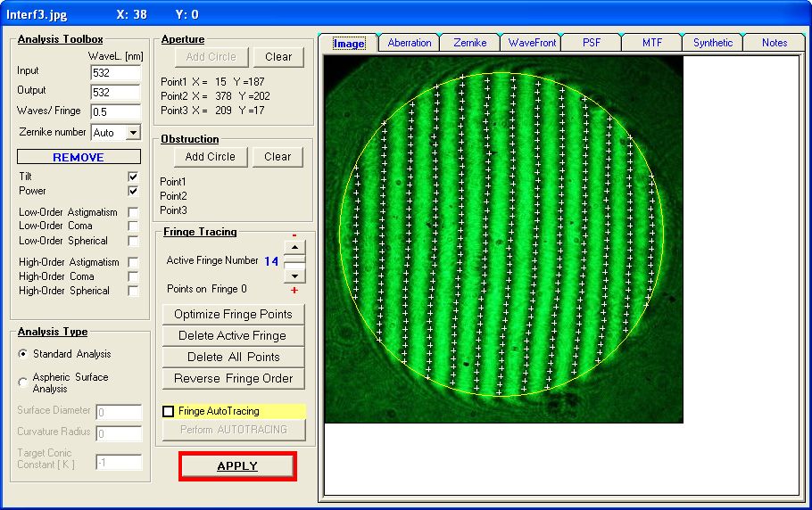
Task: Click the Input wavelength field
Action: click(x=115, y=72)
